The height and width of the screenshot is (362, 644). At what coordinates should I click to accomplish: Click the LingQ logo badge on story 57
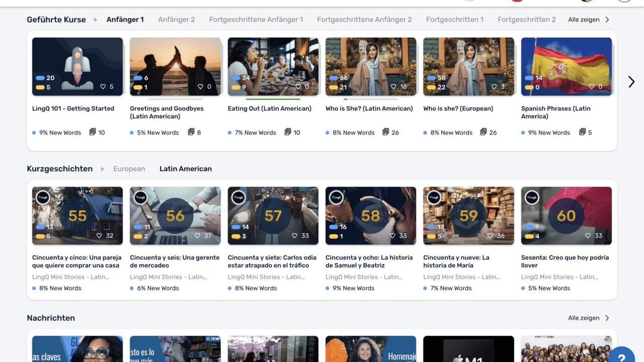[238, 198]
